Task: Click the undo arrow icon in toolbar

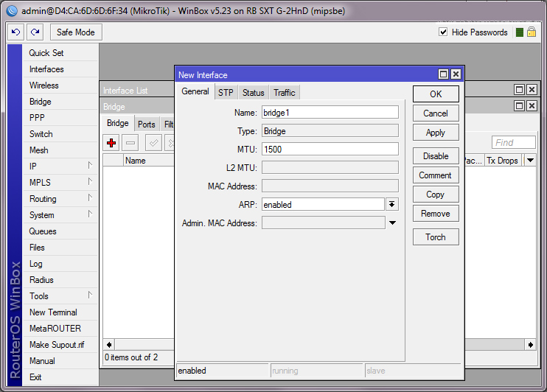Action: (x=16, y=32)
